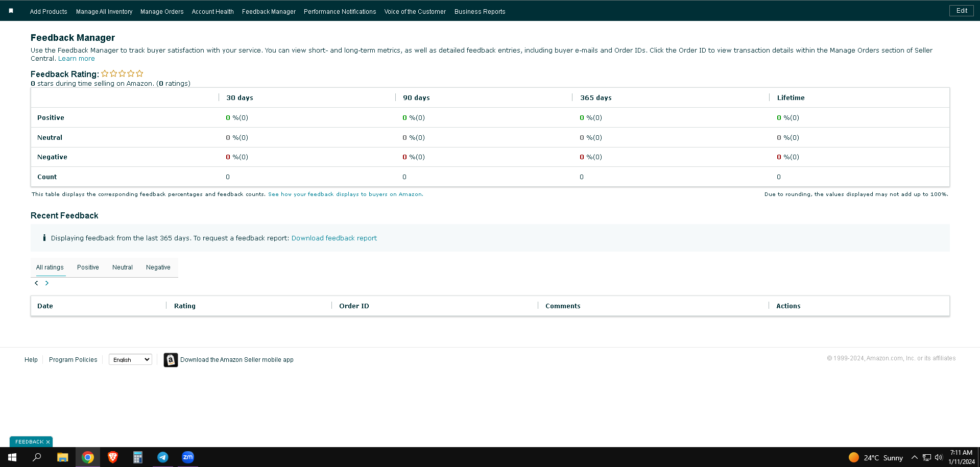Open Account Health
The image size is (980, 467).
(212, 11)
